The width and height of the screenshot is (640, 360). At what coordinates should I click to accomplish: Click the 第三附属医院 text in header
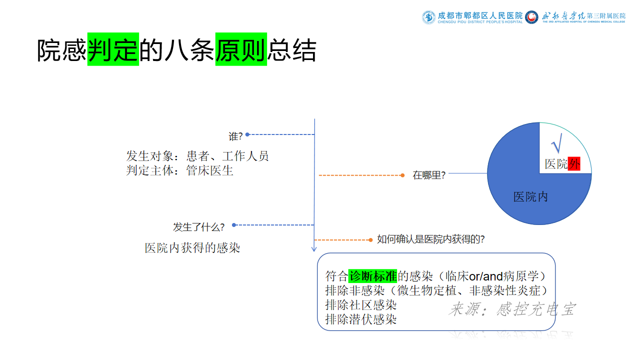pyautogui.click(x=606, y=16)
